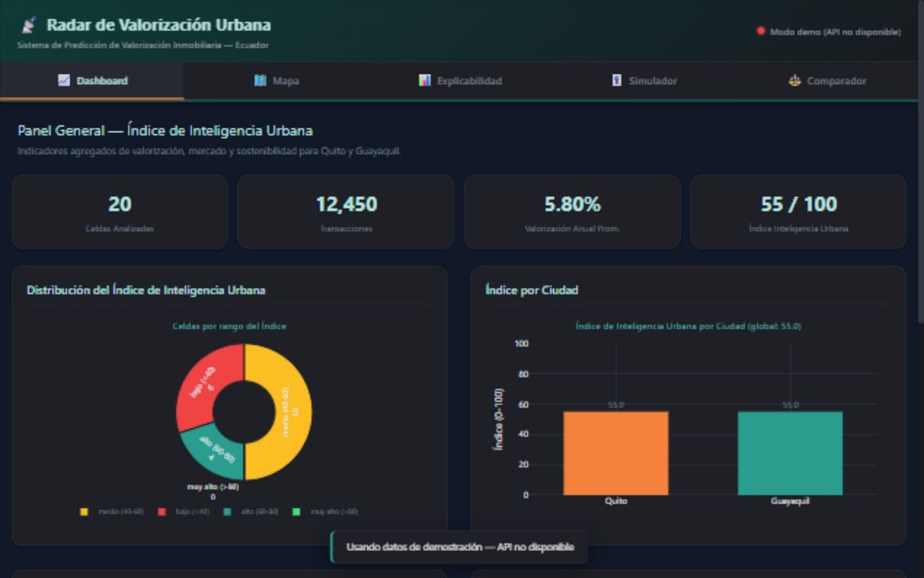Image resolution: width=924 pixels, height=578 pixels.
Task: Click the teal Guayaquil bar
Action: click(x=790, y=453)
